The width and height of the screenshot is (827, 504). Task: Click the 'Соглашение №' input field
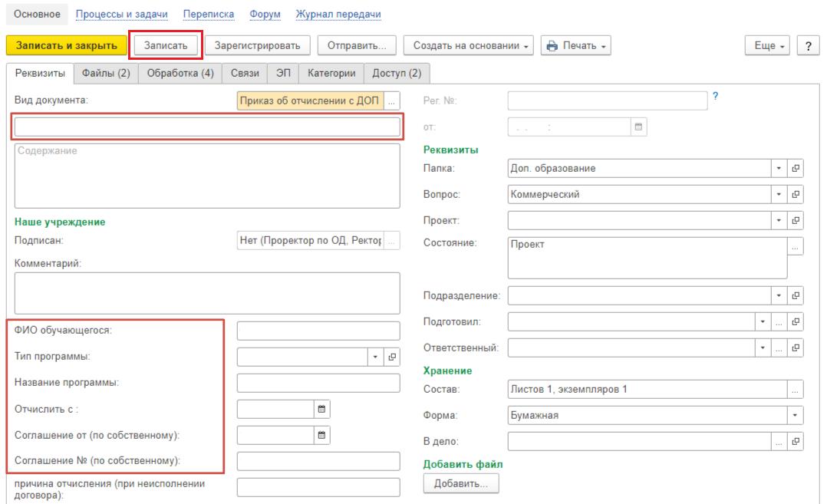point(318,461)
